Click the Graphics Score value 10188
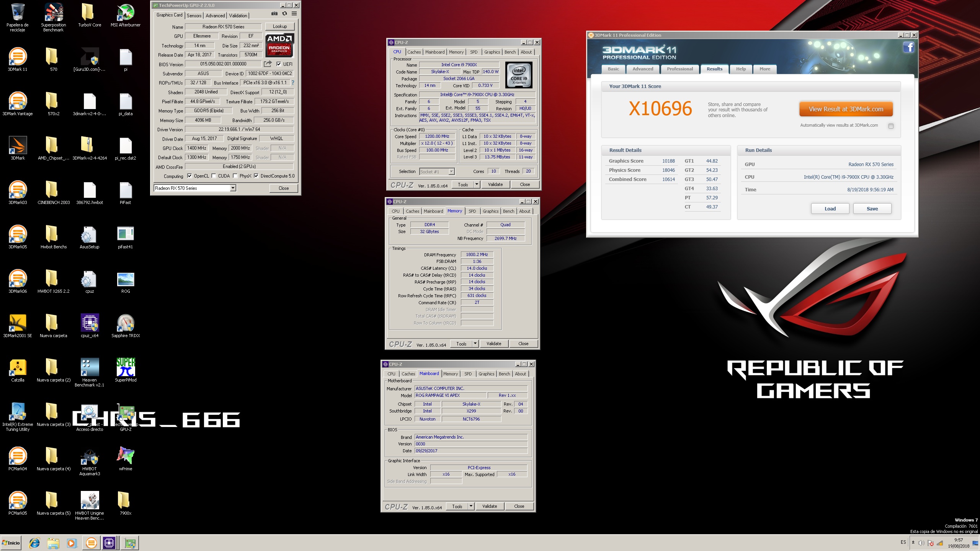The width and height of the screenshot is (980, 551). pos(668,161)
